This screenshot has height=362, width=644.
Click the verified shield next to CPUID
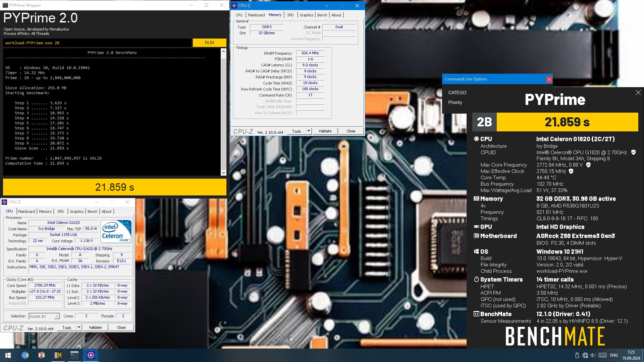[633, 152]
